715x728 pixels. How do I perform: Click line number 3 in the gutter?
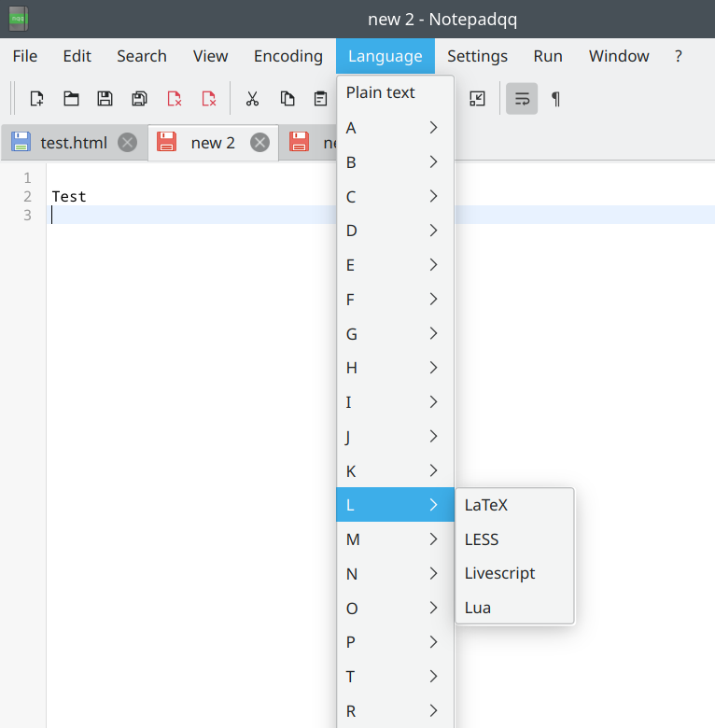pos(27,216)
